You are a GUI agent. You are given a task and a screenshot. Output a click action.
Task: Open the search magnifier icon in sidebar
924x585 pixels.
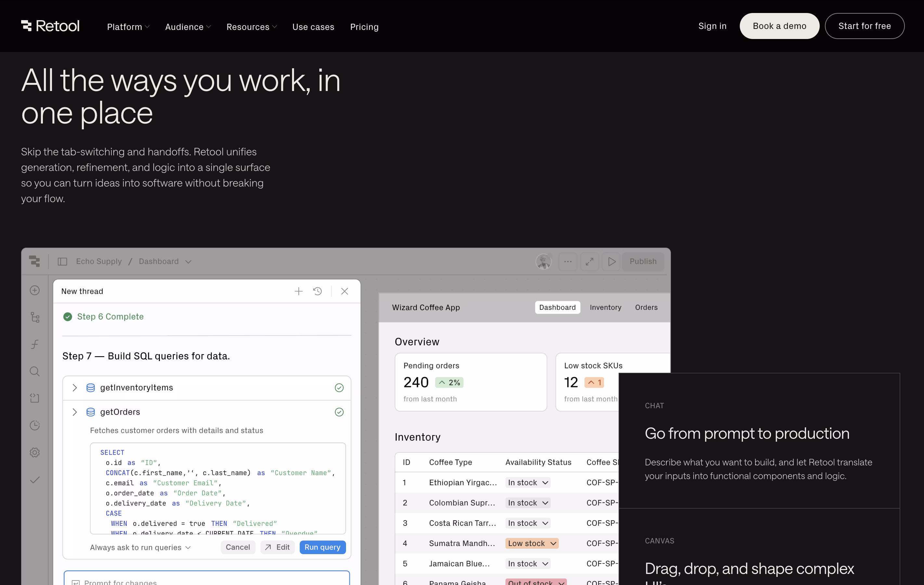click(35, 371)
